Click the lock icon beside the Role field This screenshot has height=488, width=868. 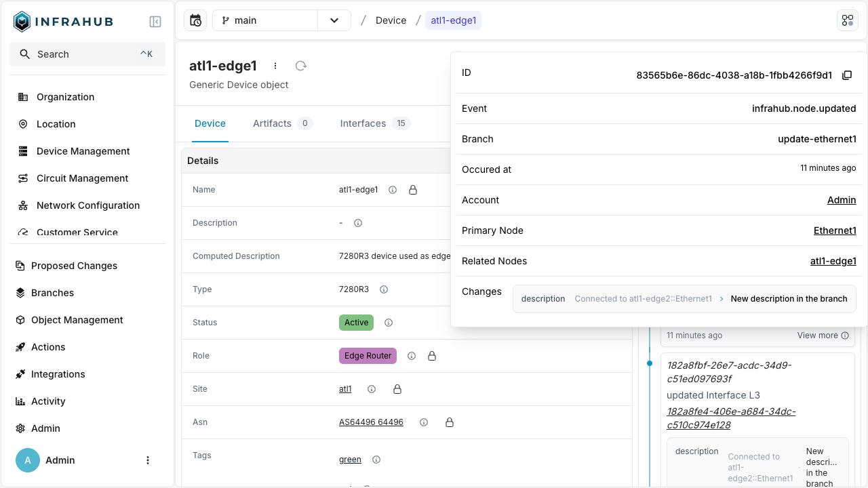(x=433, y=356)
